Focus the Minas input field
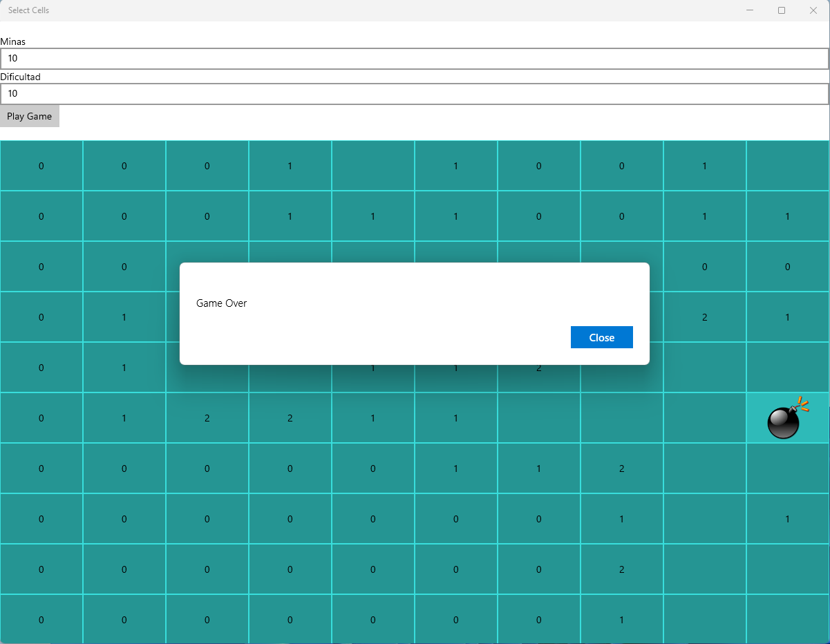Viewport: 830px width, 644px height. point(415,59)
